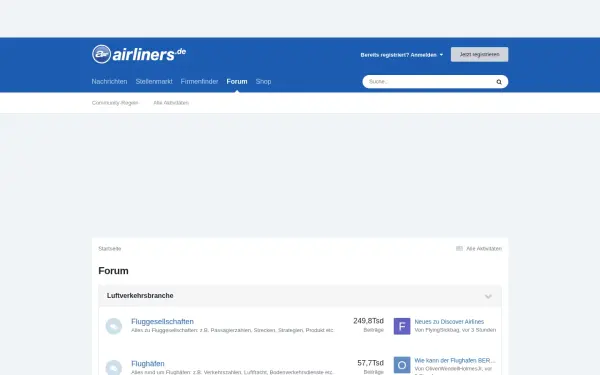Viewport: 600px width, 375px height.
Task: Click the Alle Aktivitäten list icon
Action: click(459, 248)
